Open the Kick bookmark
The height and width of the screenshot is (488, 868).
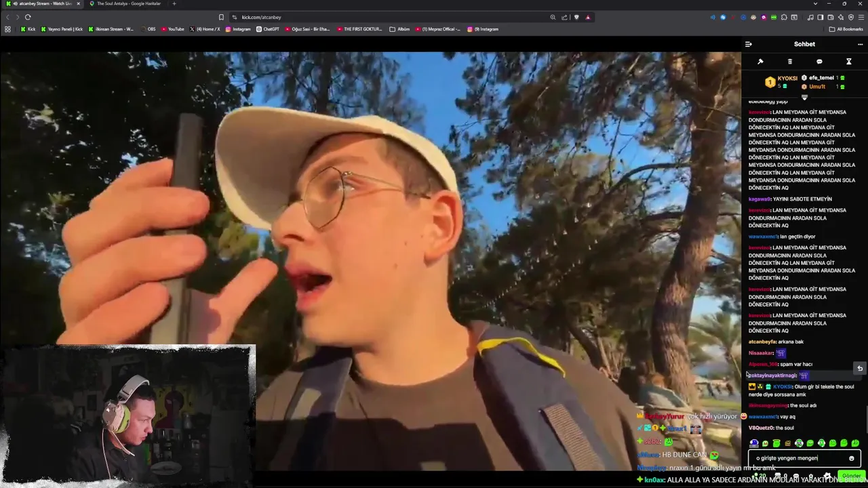(28, 29)
